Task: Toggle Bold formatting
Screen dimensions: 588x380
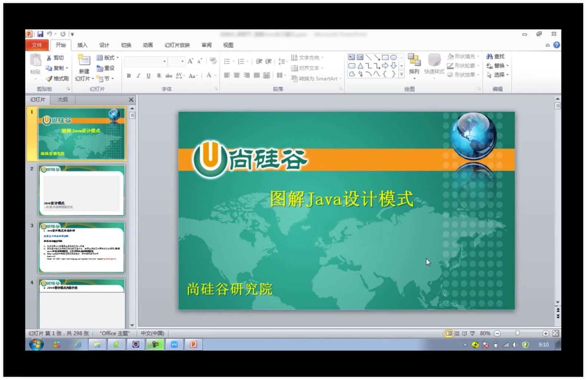Action: [129, 76]
